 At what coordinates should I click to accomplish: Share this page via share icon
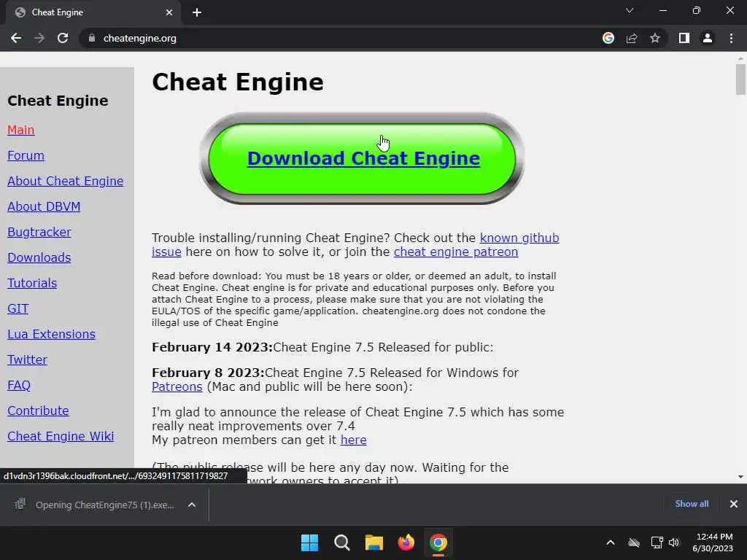coord(632,38)
